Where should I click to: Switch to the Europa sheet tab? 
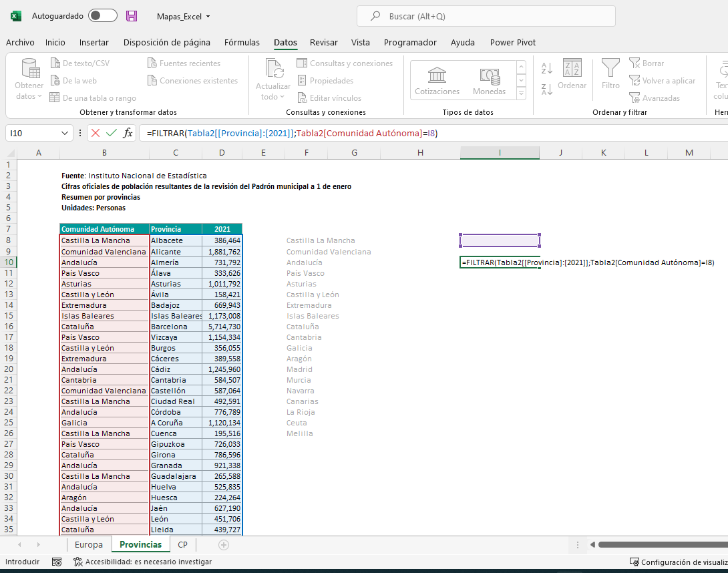pyautogui.click(x=89, y=545)
